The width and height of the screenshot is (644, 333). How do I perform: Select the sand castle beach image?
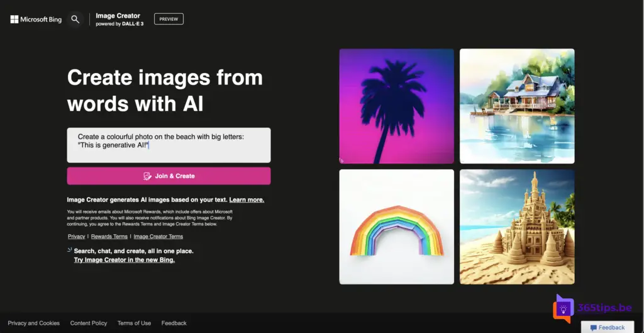pos(516,227)
